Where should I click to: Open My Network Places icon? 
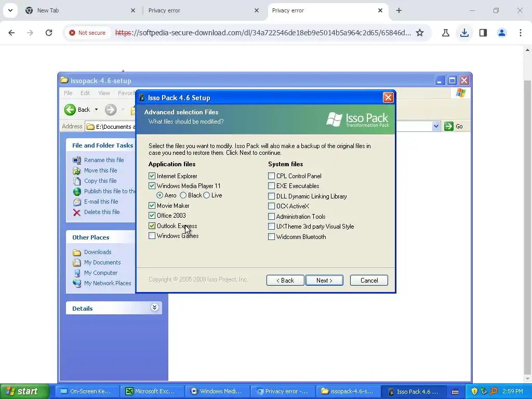pos(77,283)
